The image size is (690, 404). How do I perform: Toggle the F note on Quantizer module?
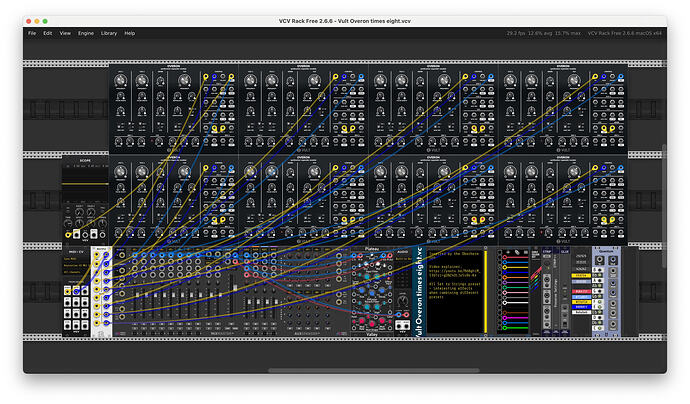click(x=598, y=301)
